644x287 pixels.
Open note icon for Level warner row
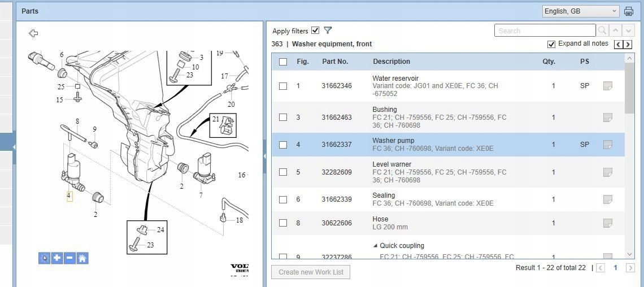[x=607, y=172]
